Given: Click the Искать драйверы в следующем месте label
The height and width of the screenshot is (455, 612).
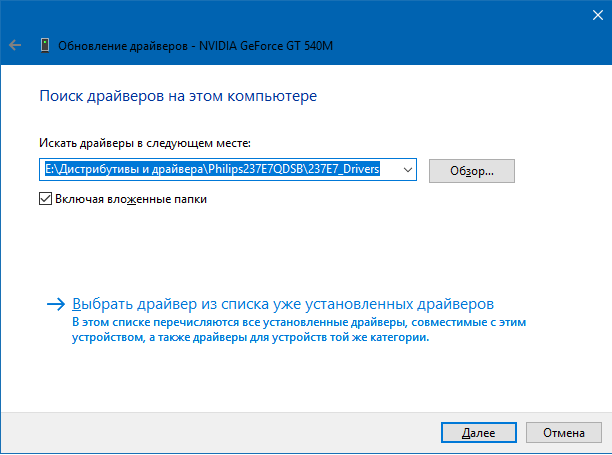Looking at the screenshot, I should click(145, 143).
